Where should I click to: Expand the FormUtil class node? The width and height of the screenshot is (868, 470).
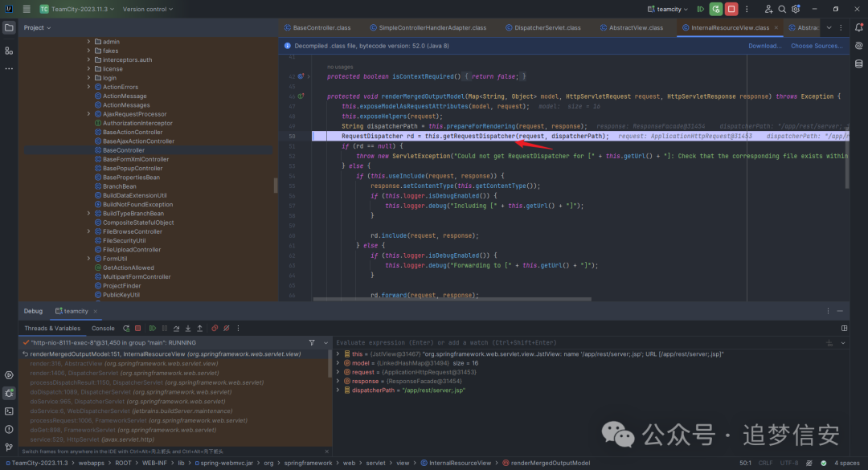[x=88, y=259]
